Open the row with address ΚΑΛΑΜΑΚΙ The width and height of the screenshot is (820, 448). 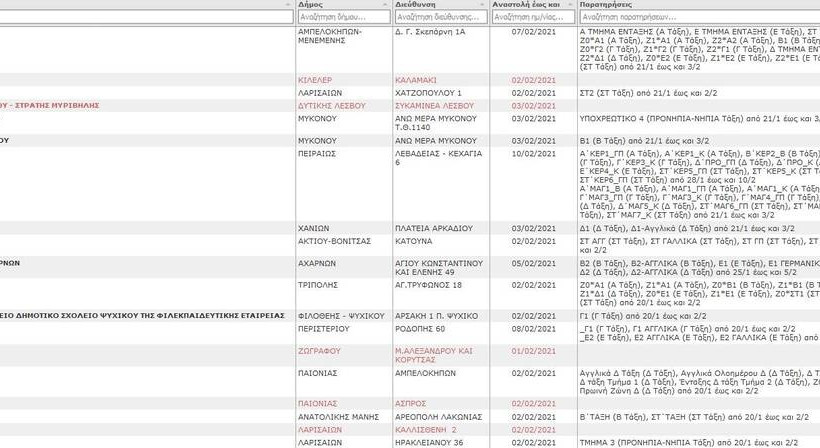coord(421,80)
